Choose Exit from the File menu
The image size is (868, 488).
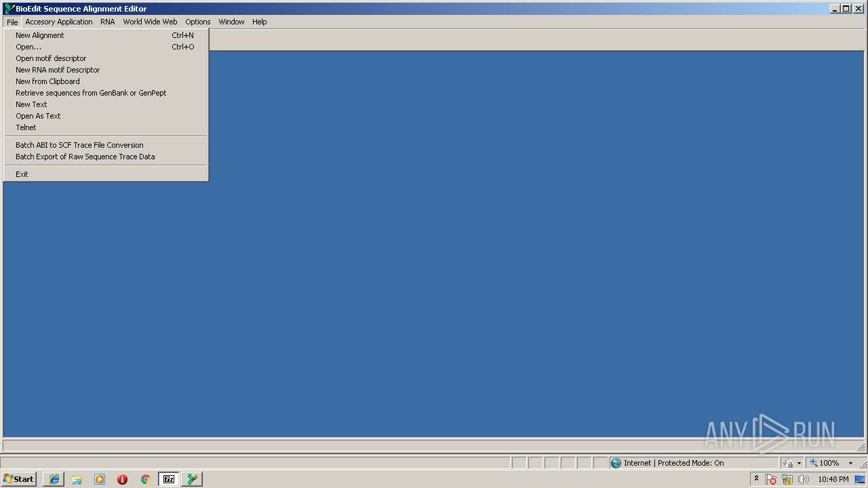click(106, 174)
